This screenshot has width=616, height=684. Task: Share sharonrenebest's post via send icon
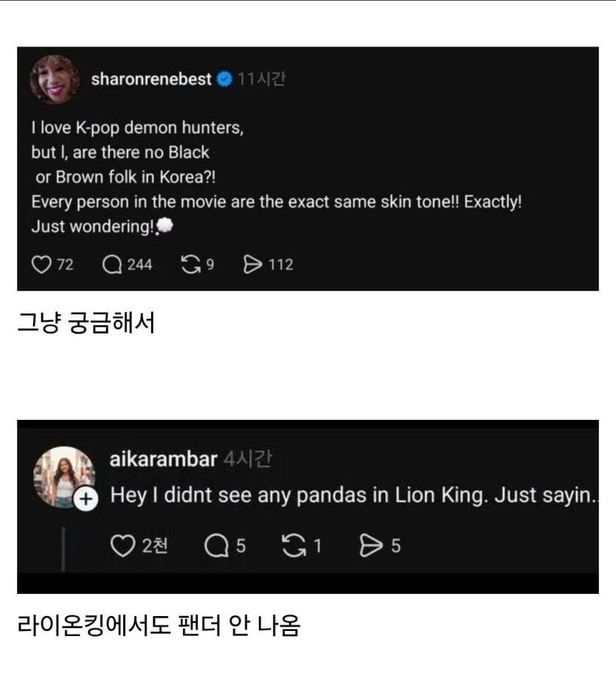point(252,264)
